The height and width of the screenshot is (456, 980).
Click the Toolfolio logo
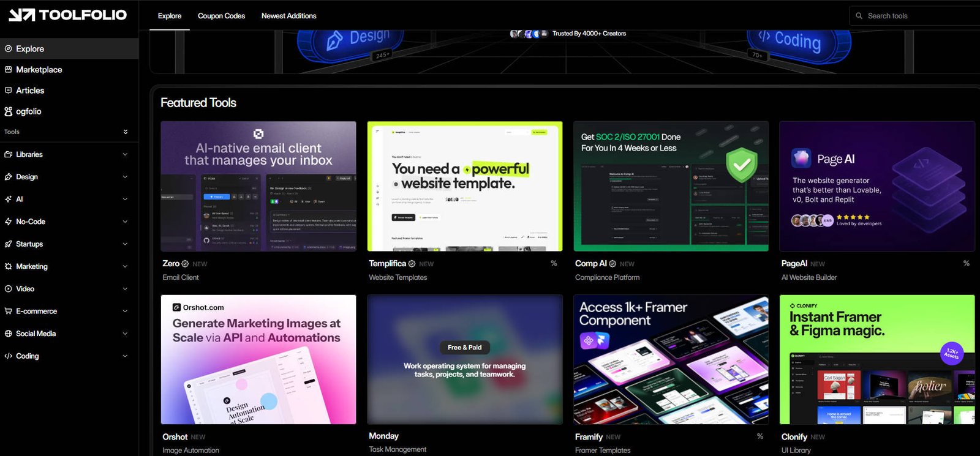(x=67, y=15)
